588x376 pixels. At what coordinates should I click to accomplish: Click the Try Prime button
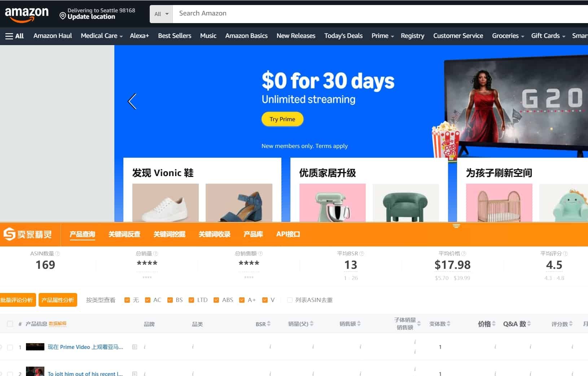pos(282,119)
